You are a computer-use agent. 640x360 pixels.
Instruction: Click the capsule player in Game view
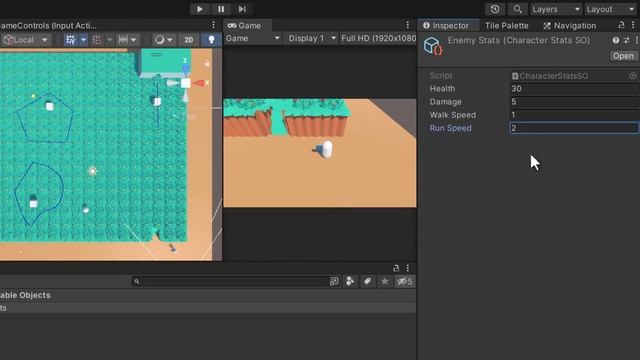(327, 149)
